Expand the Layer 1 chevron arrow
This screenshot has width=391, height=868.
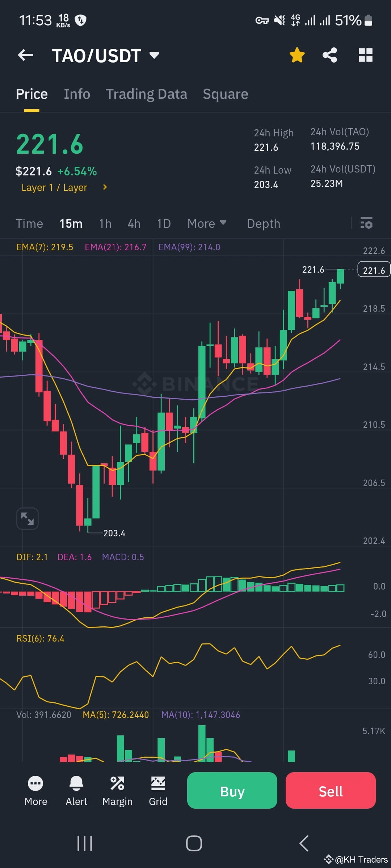pyautogui.click(x=105, y=187)
